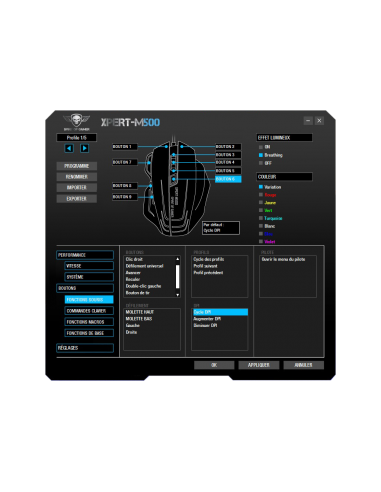Select the Bouton 7 label

125,162
